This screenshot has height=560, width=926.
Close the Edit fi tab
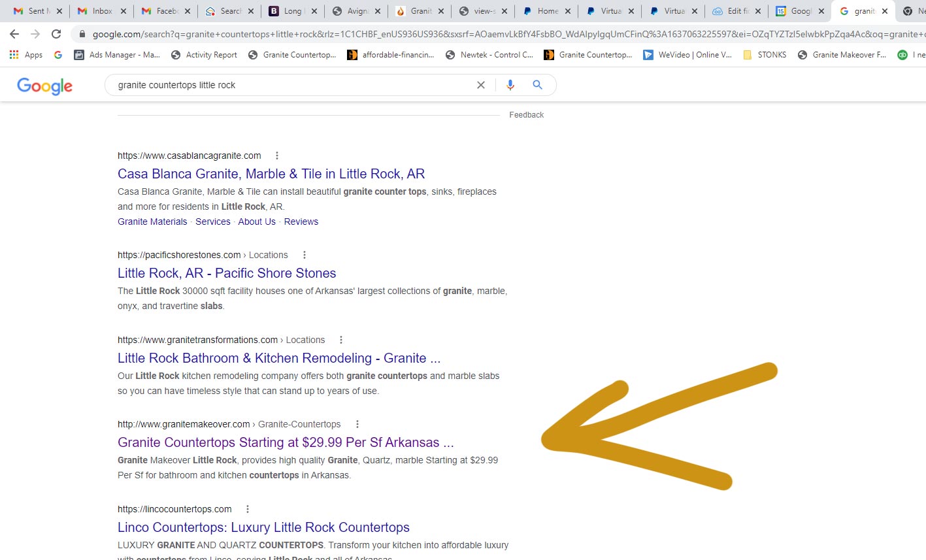click(757, 11)
